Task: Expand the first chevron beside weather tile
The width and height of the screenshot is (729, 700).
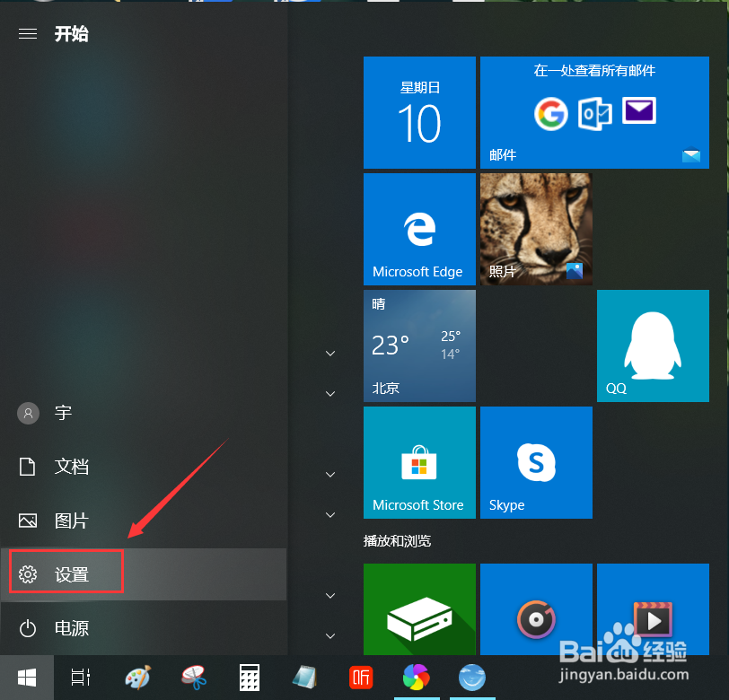Action: [x=330, y=354]
